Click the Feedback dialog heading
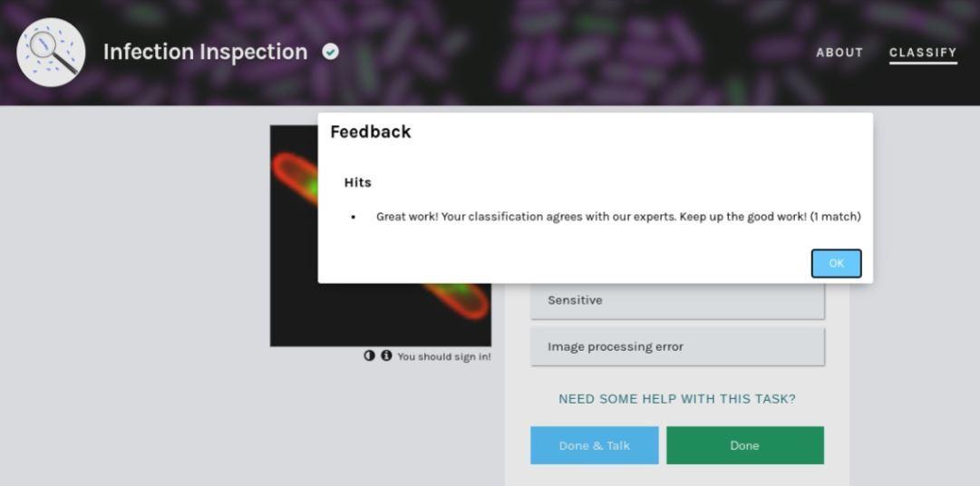 (x=370, y=131)
